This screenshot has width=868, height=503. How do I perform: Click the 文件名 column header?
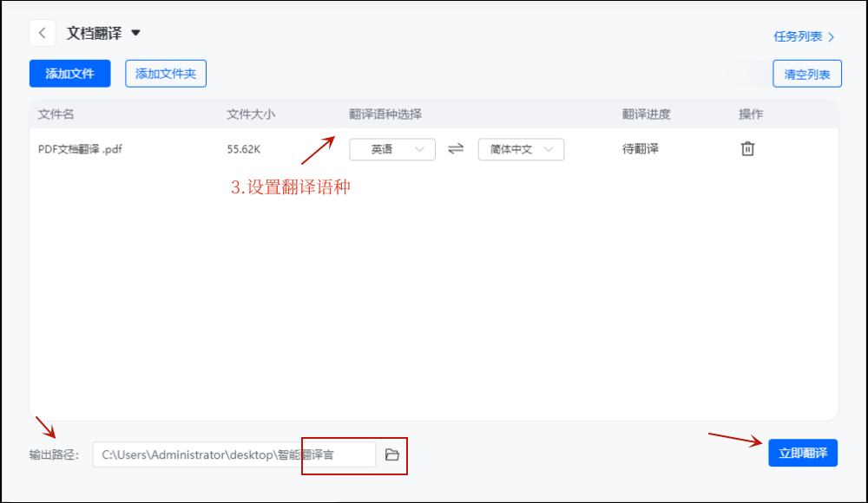(x=56, y=114)
